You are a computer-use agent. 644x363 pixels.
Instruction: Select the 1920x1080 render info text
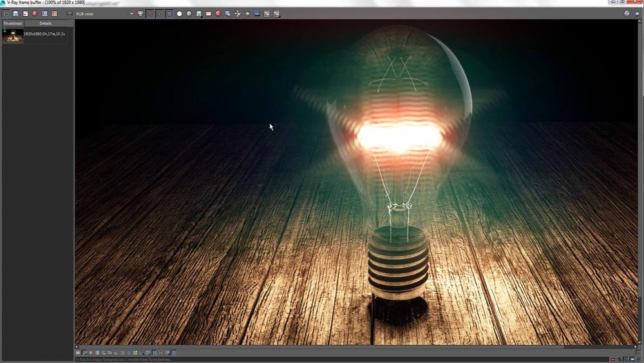[44, 34]
